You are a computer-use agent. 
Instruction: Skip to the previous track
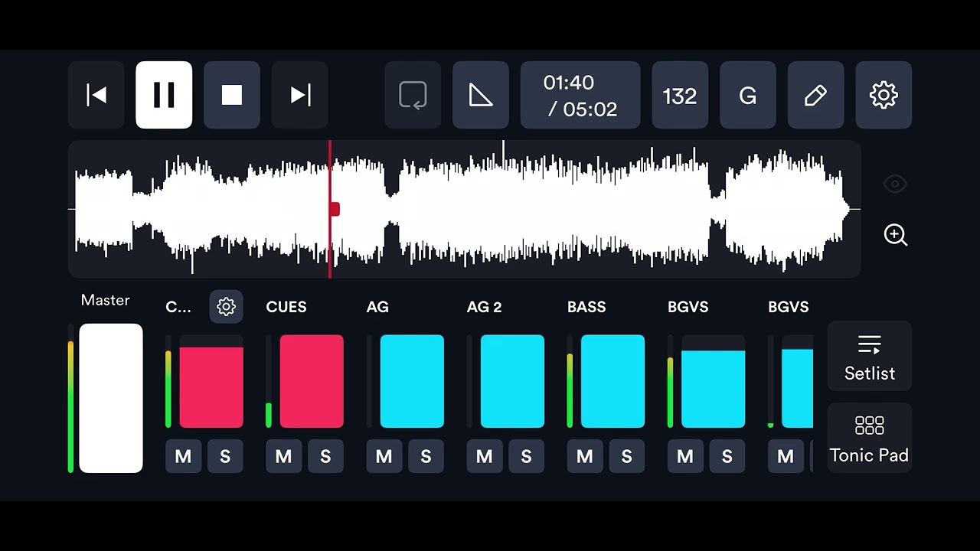(96, 95)
